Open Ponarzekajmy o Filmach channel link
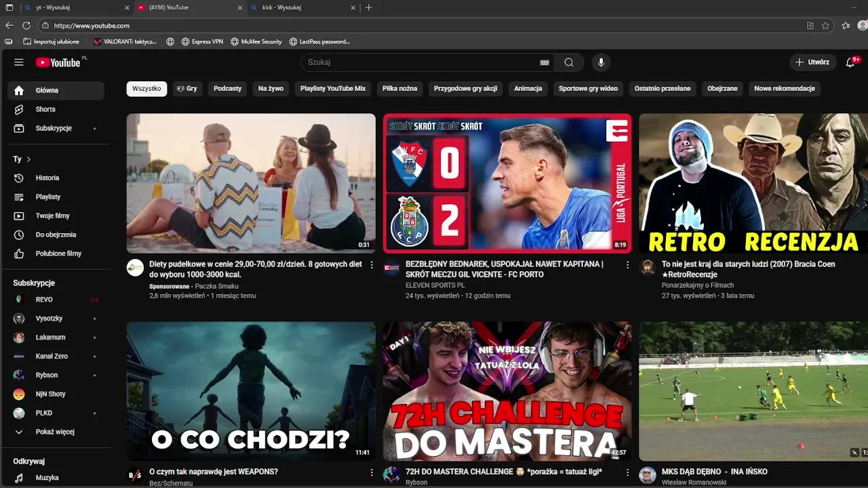Image resolution: width=868 pixels, height=488 pixels. (x=698, y=285)
